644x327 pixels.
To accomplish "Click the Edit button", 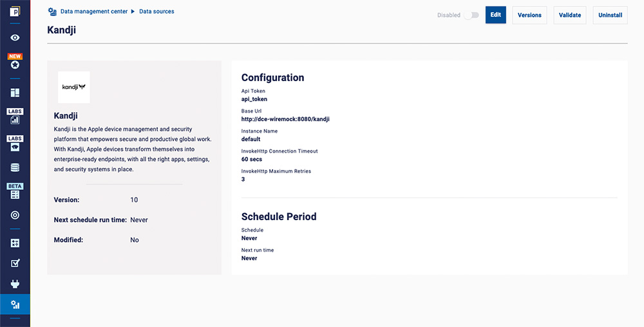I will click(495, 15).
